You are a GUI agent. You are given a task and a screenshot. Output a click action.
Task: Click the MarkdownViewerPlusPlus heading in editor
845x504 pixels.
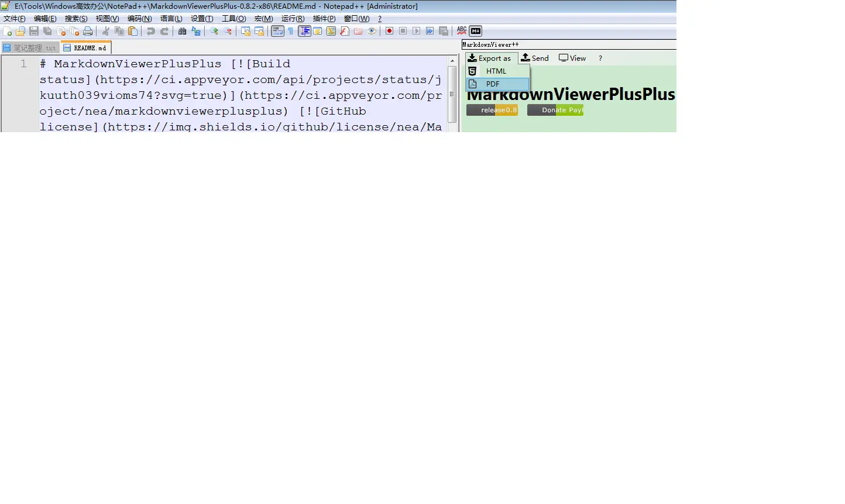[x=138, y=64]
